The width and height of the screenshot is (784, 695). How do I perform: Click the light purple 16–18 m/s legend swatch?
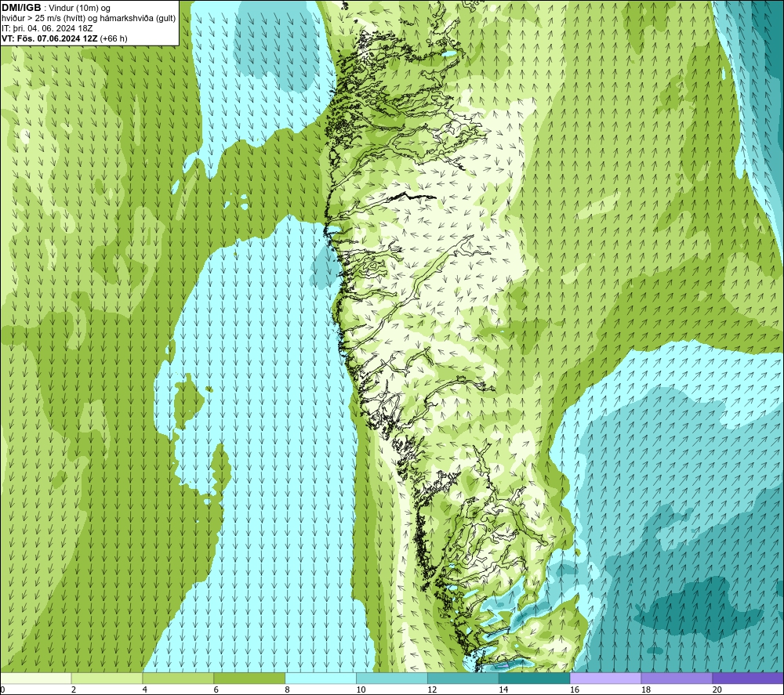pos(605,679)
